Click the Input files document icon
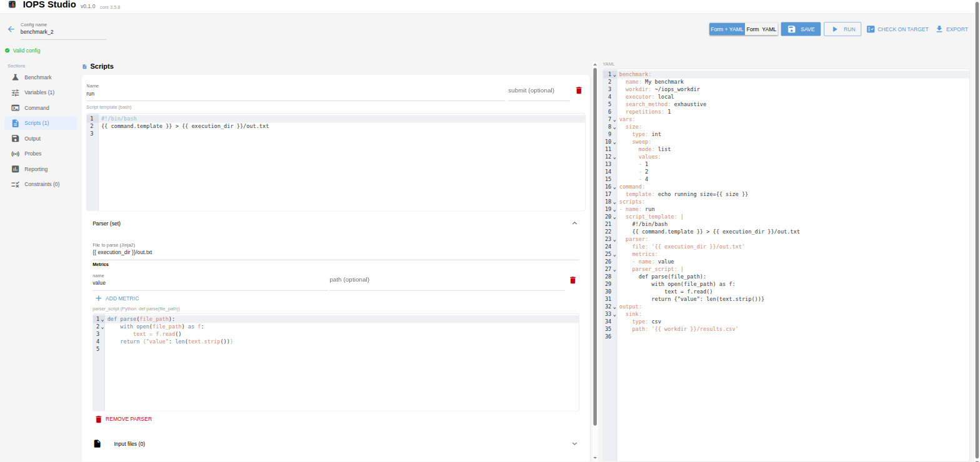980x462 pixels. (x=97, y=444)
